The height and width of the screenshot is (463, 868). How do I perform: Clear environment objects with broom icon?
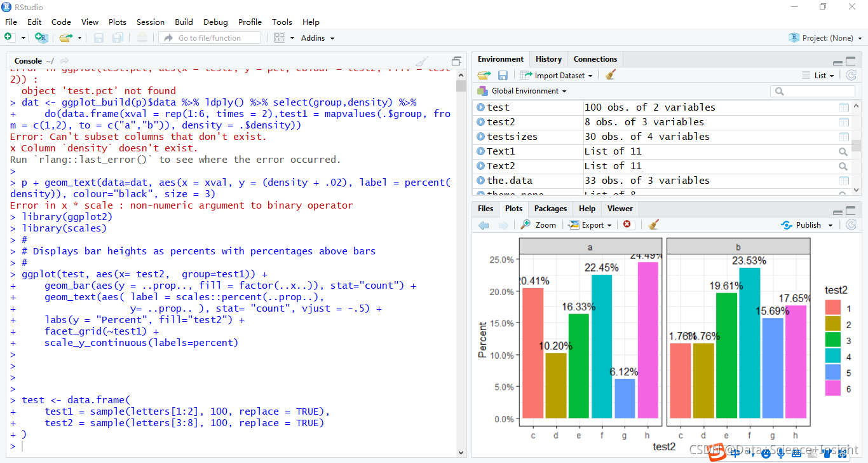pos(611,75)
